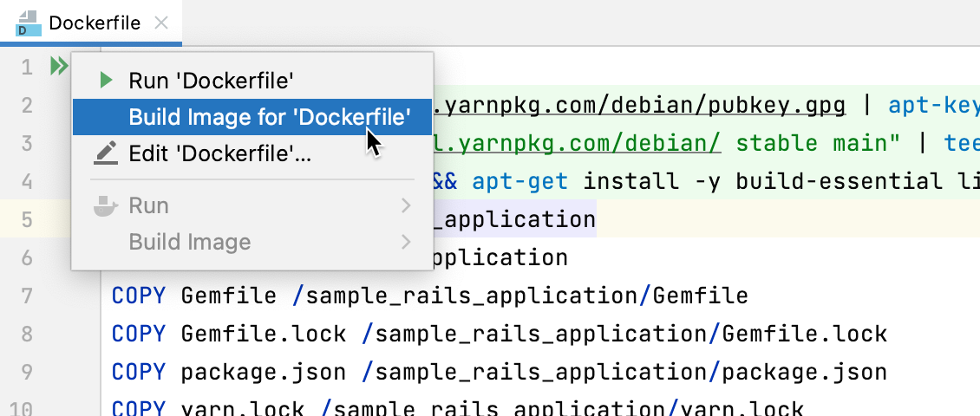Image resolution: width=980 pixels, height=416 pixels.
Task: Click the COPY keyword on the Gemfile line
Action: [139, 296]
